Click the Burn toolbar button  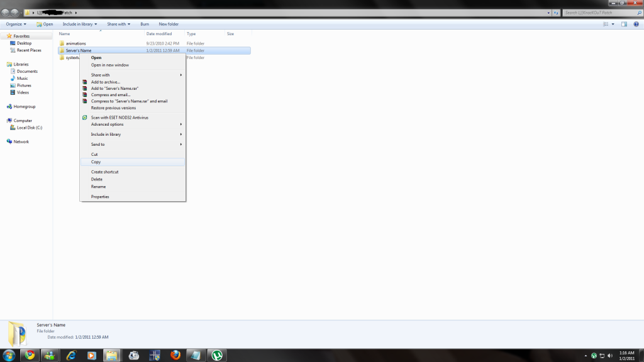[x=145, y=24]
